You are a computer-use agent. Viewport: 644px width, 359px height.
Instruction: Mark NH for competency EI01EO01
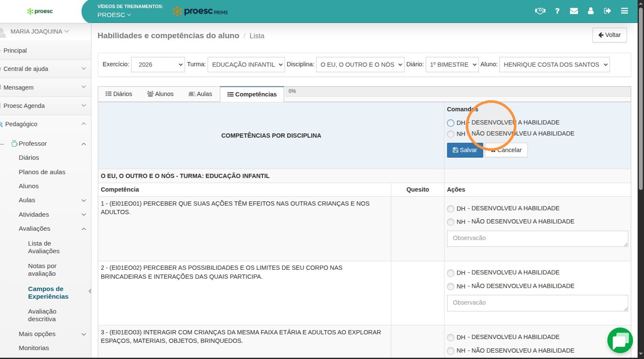click(450, 222)
